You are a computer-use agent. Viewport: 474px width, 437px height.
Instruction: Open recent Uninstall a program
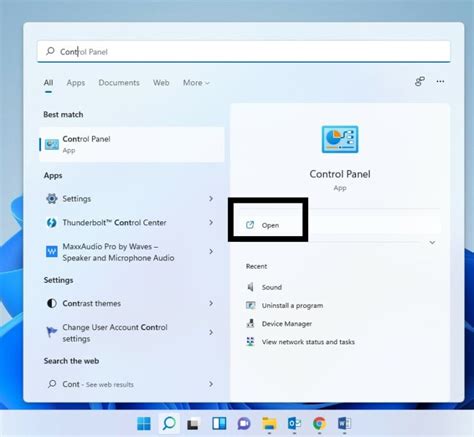tap(292, 305)
